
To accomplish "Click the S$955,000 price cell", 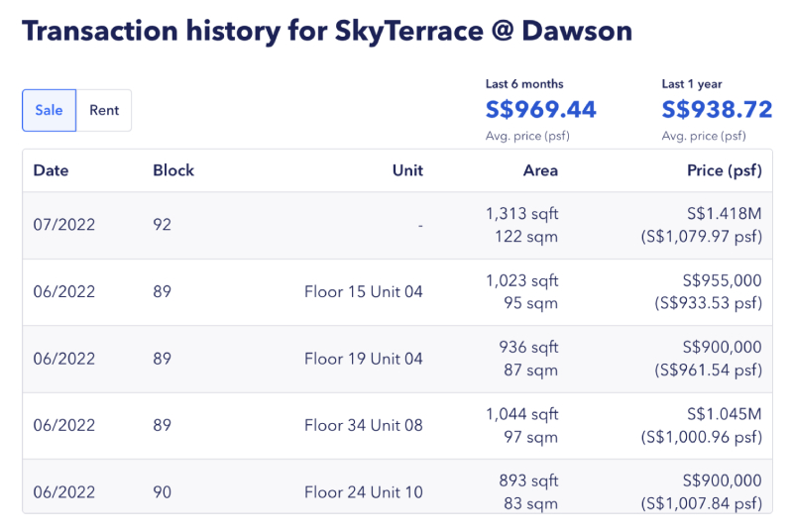I will tap(722, 280).
